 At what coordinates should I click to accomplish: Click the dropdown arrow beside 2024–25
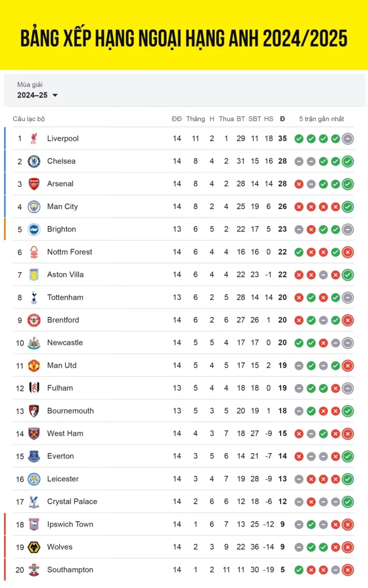pos(55,95)
